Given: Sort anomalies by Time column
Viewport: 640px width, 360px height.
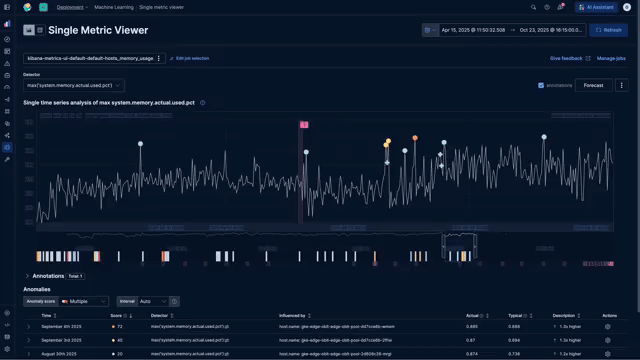Looking at the screenshot, I should (49, 316).
